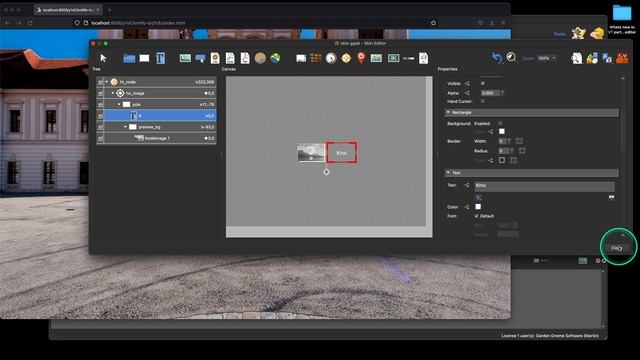Click the browser back arrow

(8, 23)
